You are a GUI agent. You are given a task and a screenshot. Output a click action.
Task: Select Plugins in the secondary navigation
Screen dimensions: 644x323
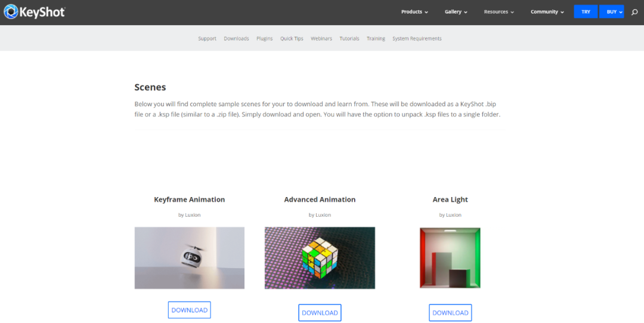(x=265, y=38)
